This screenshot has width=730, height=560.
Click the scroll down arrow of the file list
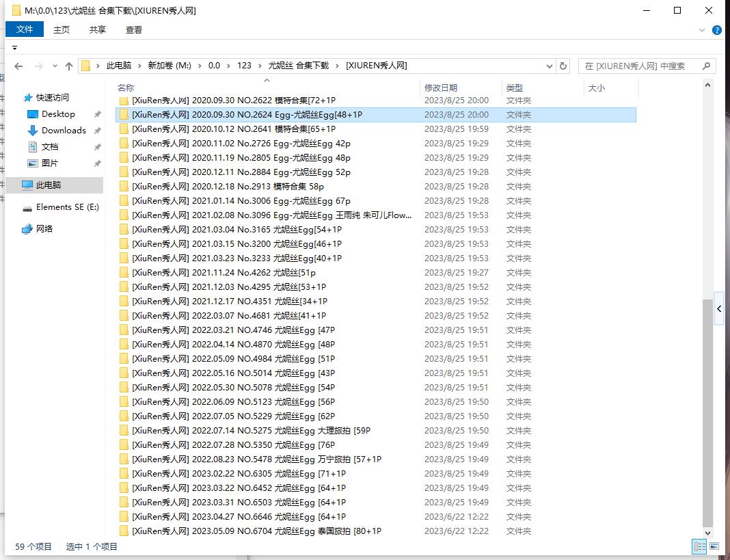(x=707, y=533)
